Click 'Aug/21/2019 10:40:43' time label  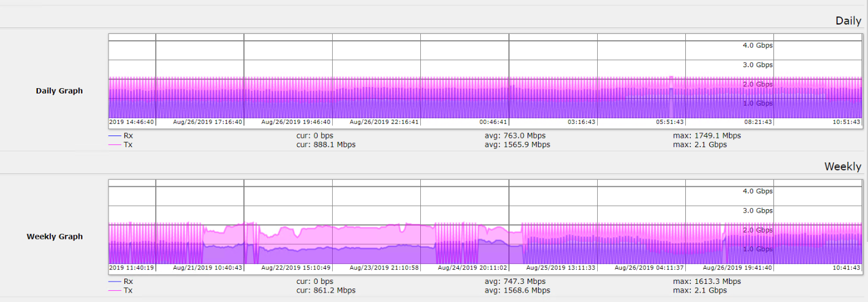tap(208, 268)
